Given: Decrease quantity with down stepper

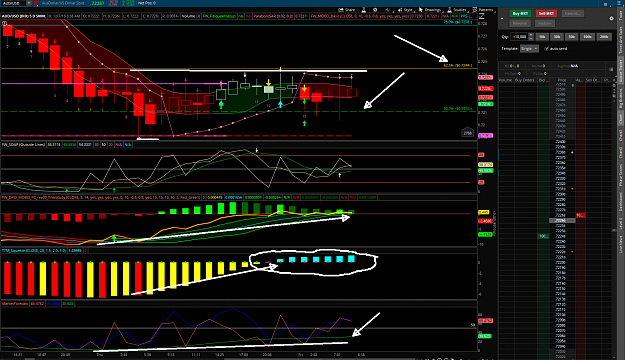Looking at the screenshot, I should click(531, 38).
